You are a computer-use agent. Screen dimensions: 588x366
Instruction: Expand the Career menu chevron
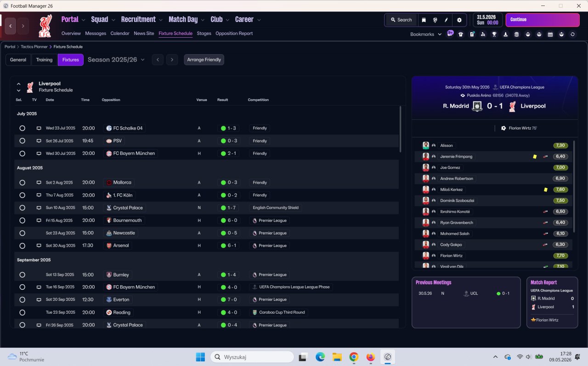pos(259,20)
